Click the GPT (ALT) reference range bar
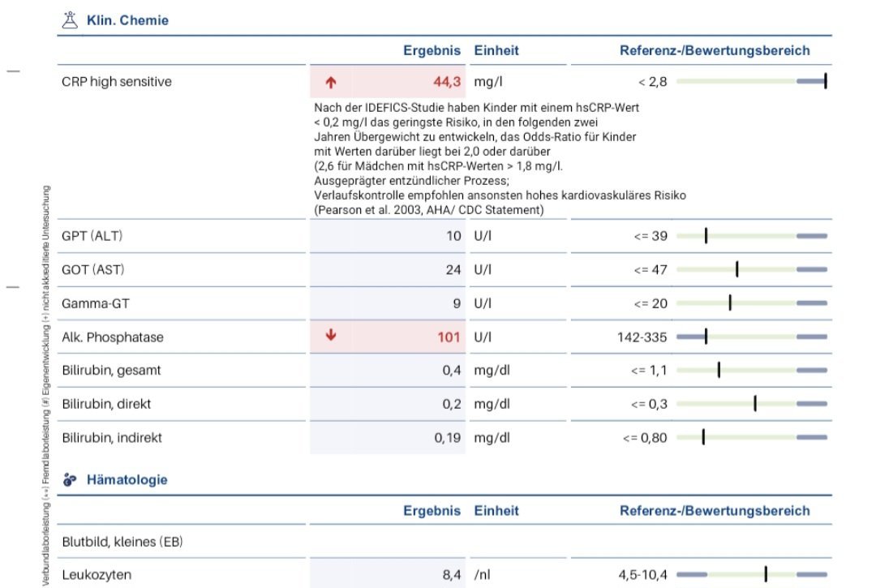876x588 pixels. (751, 236)
